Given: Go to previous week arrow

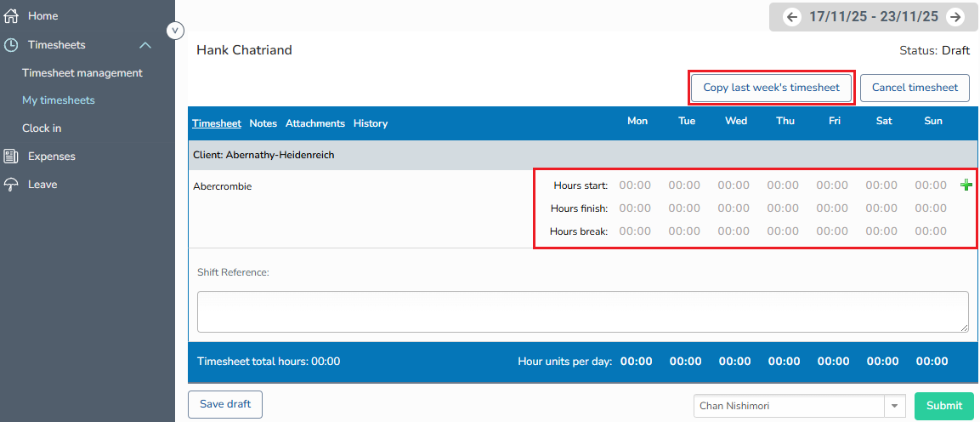Looking at the screenshot, I should coord(792,17).
